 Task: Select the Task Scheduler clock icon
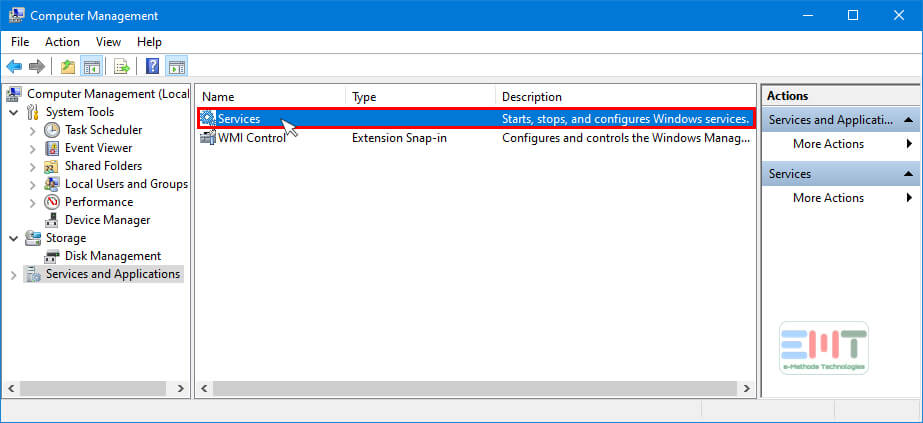[x=52, y=130]
